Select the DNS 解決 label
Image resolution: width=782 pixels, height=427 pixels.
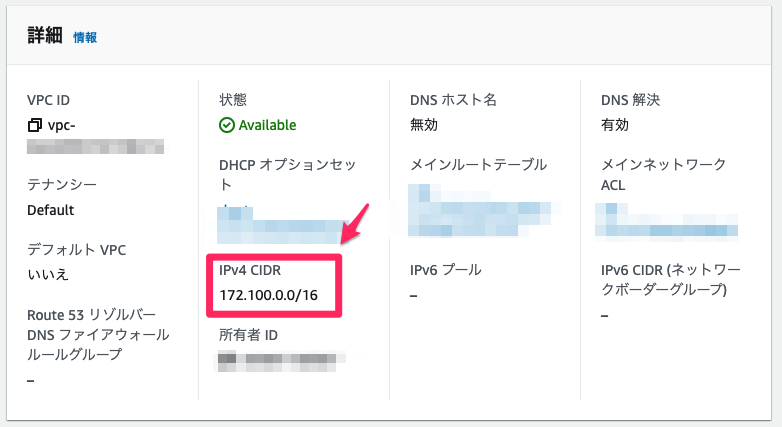click(630, 100)
